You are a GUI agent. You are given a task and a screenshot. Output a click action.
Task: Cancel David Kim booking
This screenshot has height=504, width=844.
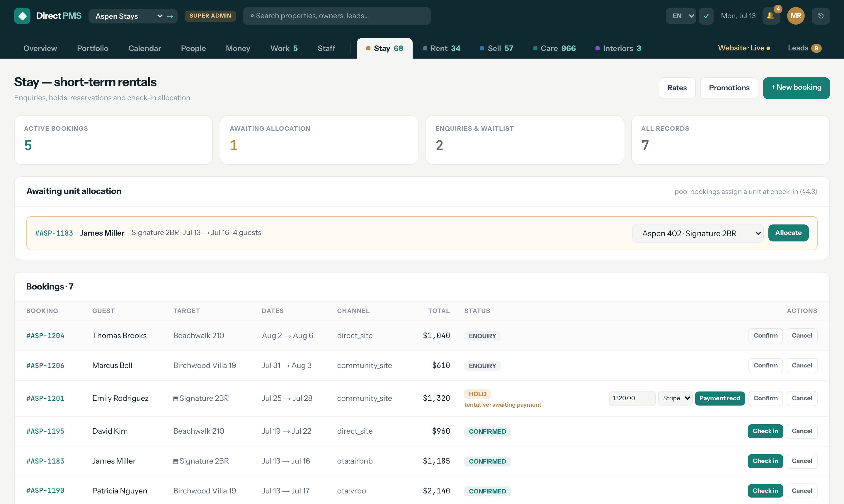[802, 431]
